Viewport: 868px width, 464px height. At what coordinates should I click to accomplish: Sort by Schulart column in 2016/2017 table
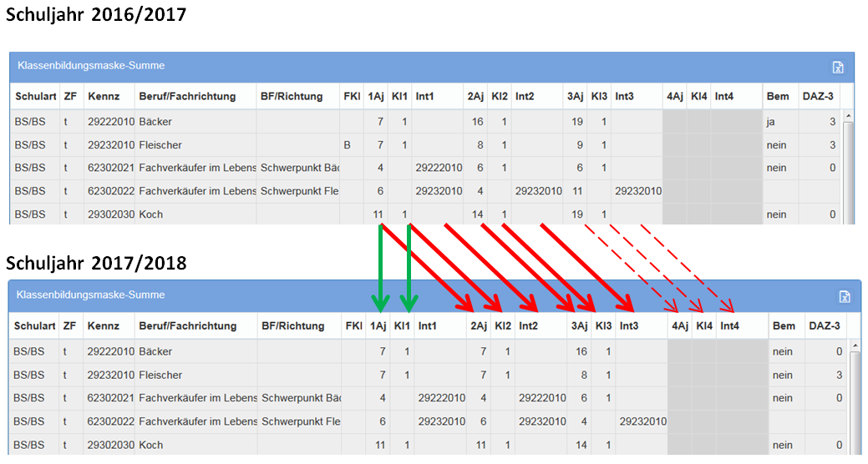[x=32, y=97]
